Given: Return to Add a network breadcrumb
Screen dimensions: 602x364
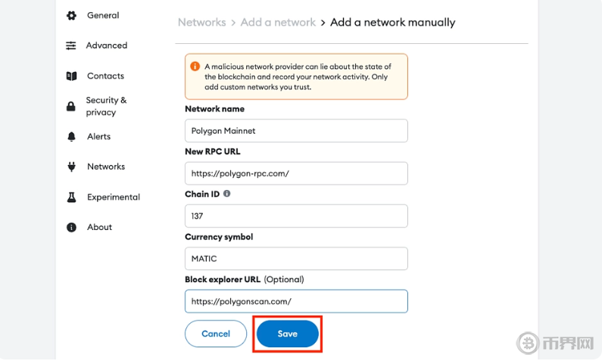Looking at the screenshot, I should (278, 22).
